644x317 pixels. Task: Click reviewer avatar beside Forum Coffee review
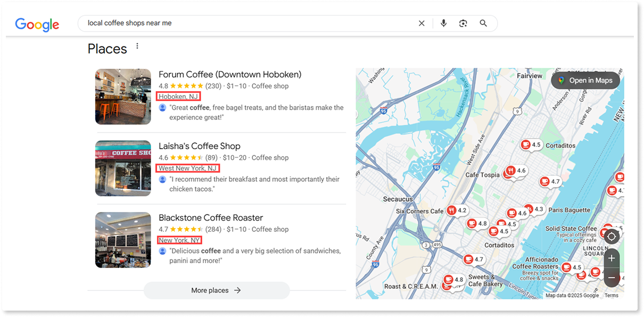pyautogui.click(x=163, y=108)
